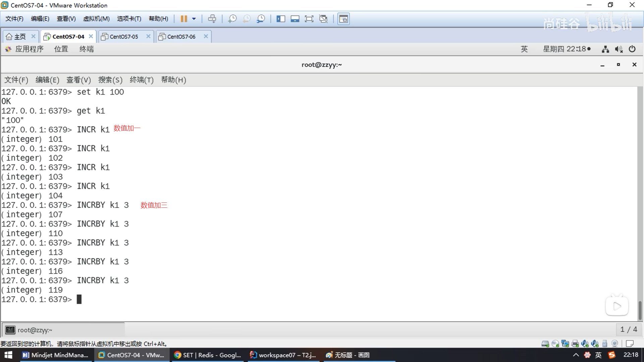
Task: Take a snapshot of this virtual machine
Action: [x=232, y=19]
